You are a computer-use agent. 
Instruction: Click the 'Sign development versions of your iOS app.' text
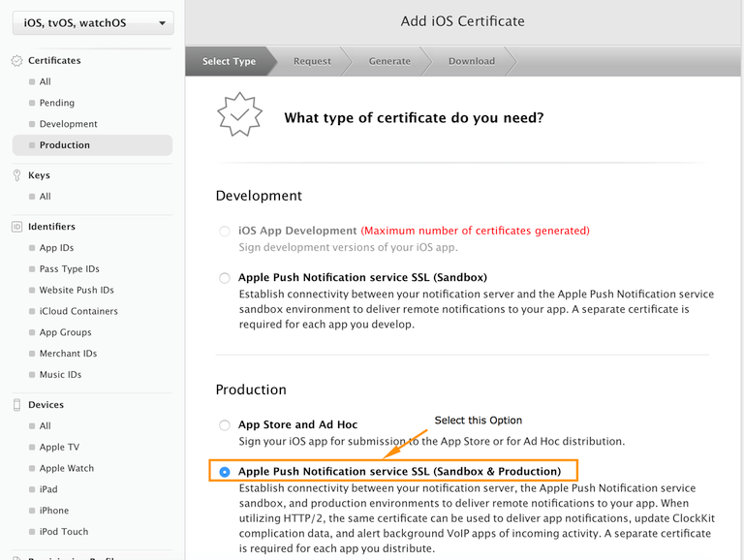pos(349,247)
